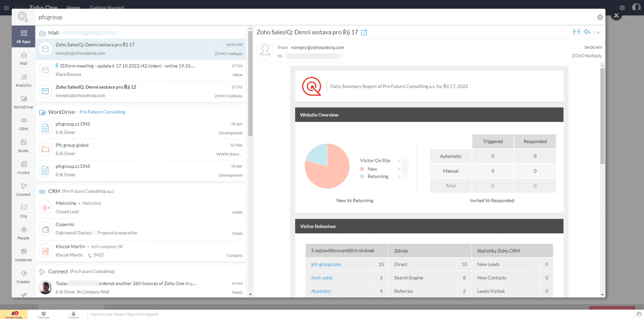644x319 pixels.
Task: Open the settings gear icon
Action: tap(622, 8)
